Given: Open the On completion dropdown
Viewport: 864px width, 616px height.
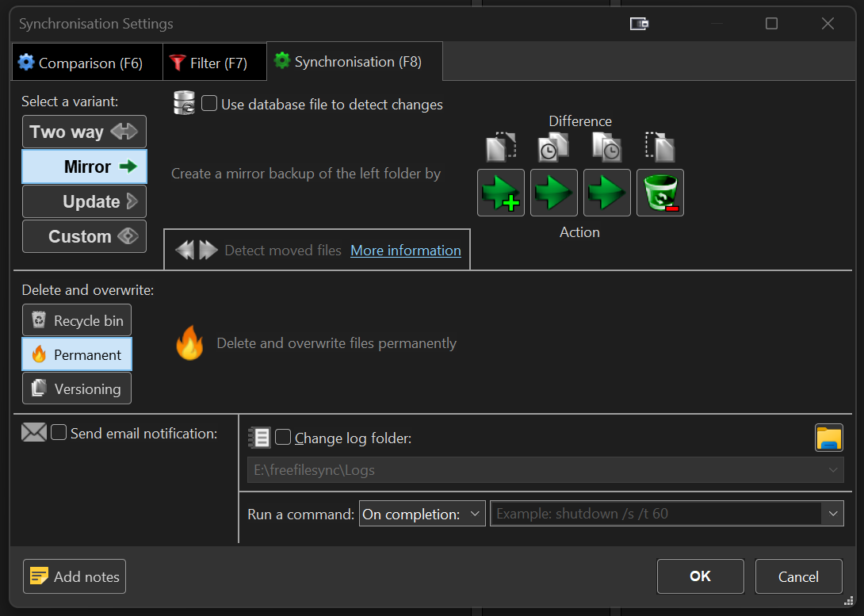Looking at the screenshot, I should [422, 514].
